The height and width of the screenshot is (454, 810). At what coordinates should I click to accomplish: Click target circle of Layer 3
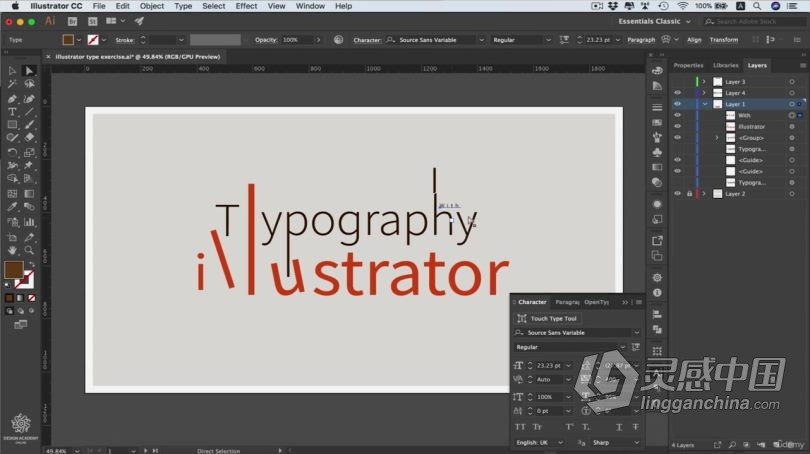(x=791, y=82)
